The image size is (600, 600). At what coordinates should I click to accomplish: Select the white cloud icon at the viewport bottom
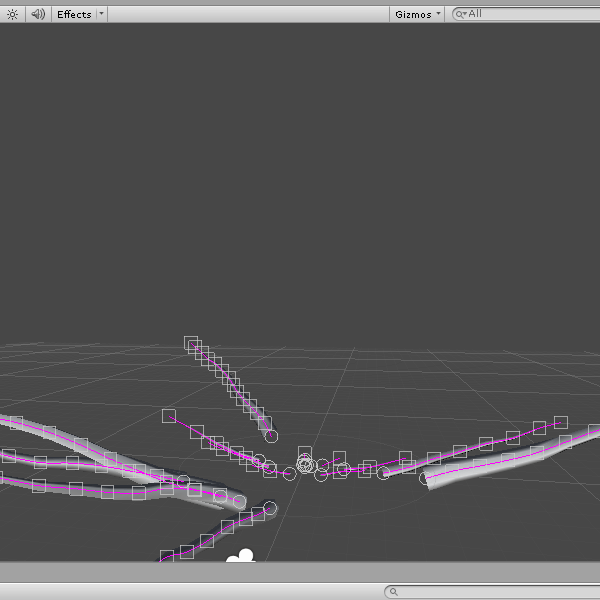tap(240, 556)
